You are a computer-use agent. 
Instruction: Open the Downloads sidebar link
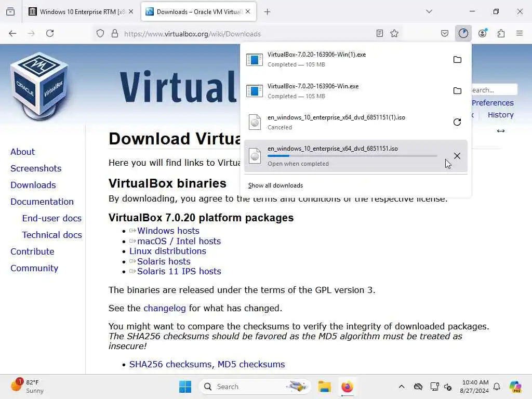coord(33,185)
